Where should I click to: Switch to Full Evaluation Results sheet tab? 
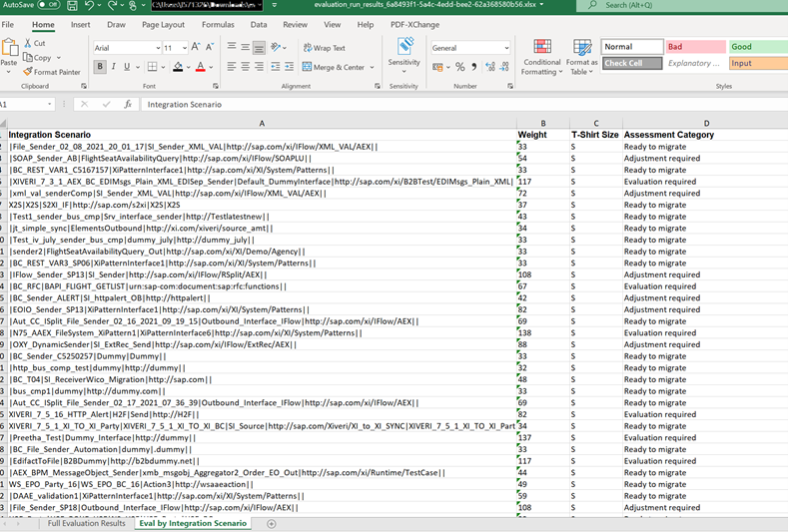pos(87,523)
